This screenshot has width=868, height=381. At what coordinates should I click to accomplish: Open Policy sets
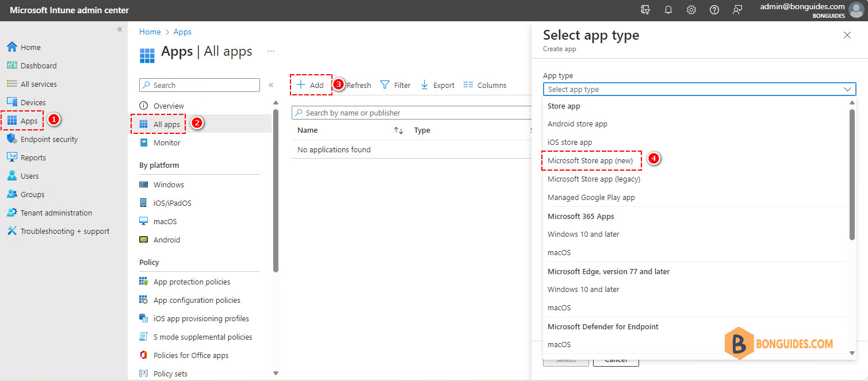(170, 374)
